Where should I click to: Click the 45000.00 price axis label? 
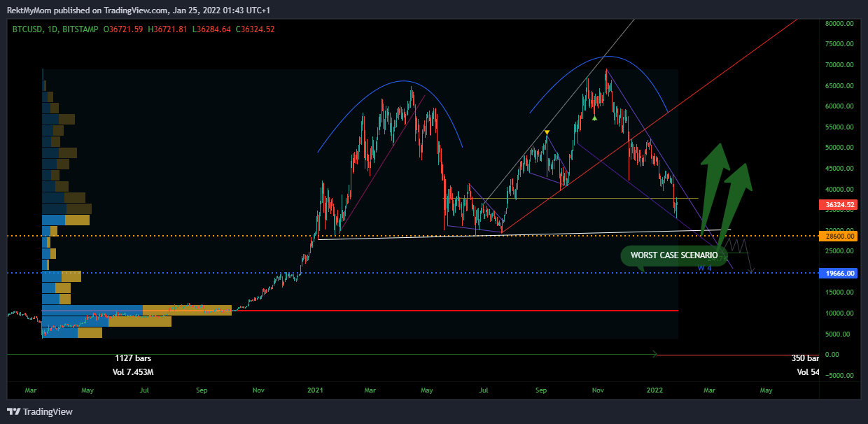click(x=840, y=169)
